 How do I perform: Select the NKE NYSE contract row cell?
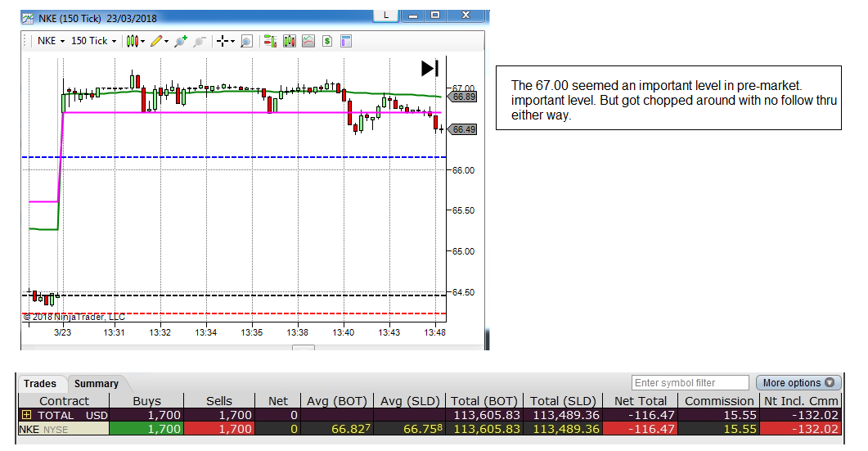tap(64, 429)
